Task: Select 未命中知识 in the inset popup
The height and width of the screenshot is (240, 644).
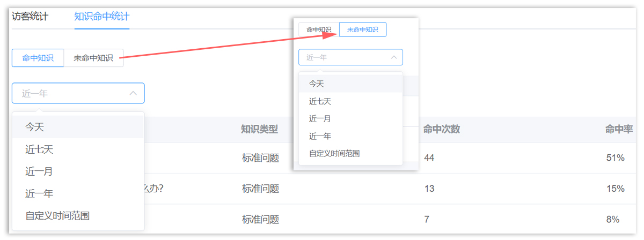Action: [x=363, y=29]
